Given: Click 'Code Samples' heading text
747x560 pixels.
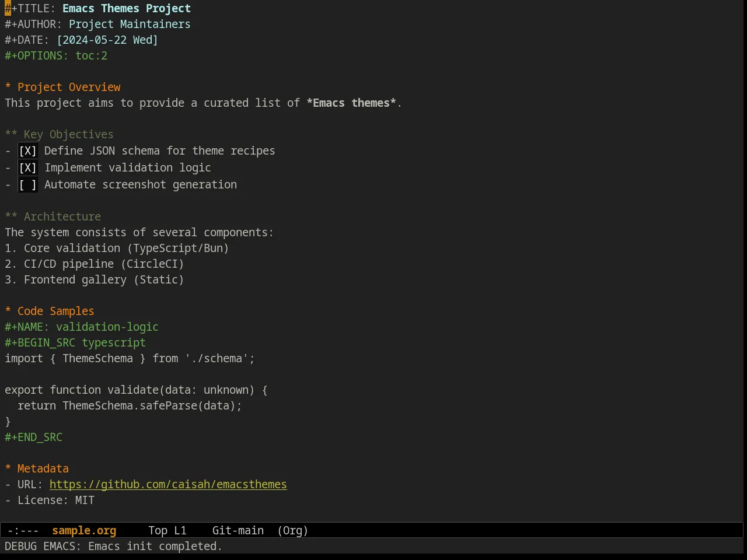Looking at the screenshot, I should [56, 311].
